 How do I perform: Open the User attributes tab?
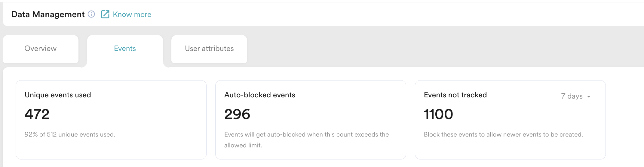(x=209, y=49)
